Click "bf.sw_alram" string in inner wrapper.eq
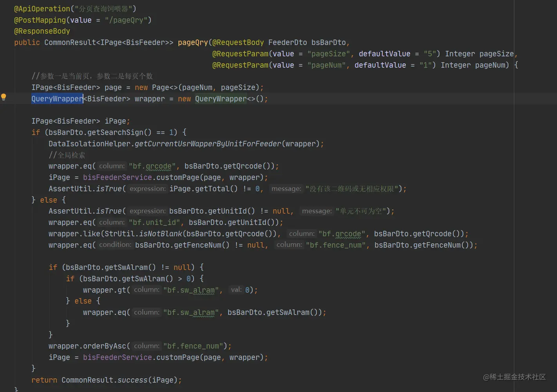 [191, 312]
